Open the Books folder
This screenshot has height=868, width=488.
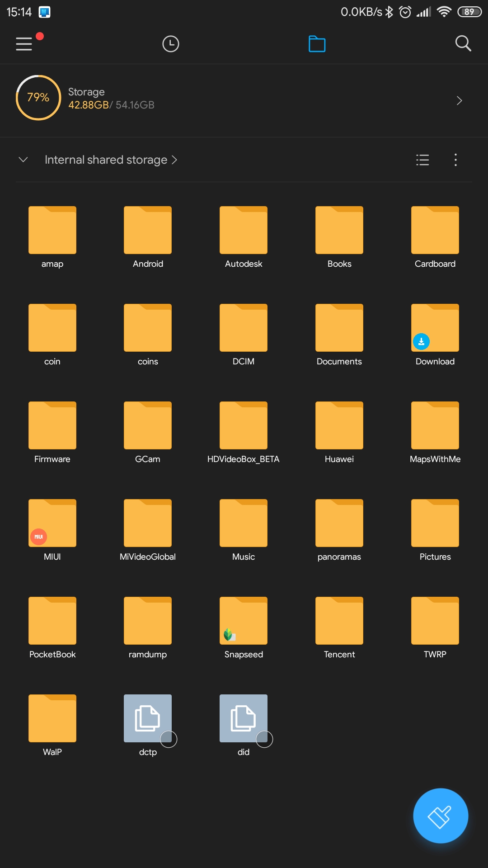tap(339, 237)
